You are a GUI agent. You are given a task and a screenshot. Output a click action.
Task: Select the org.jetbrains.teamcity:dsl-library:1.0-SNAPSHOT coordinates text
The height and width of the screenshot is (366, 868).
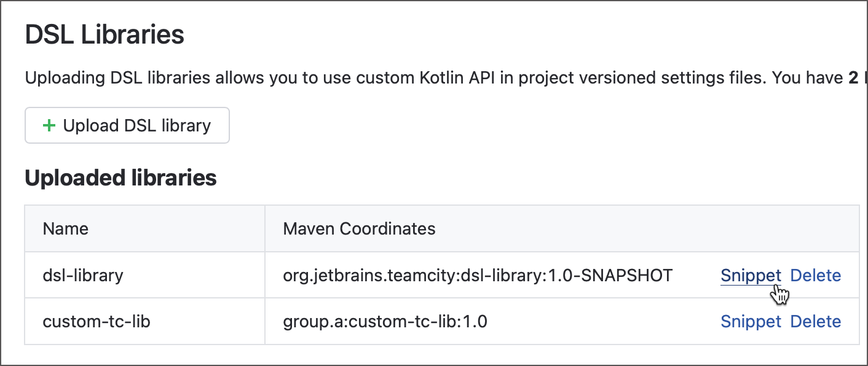(476, 275)
